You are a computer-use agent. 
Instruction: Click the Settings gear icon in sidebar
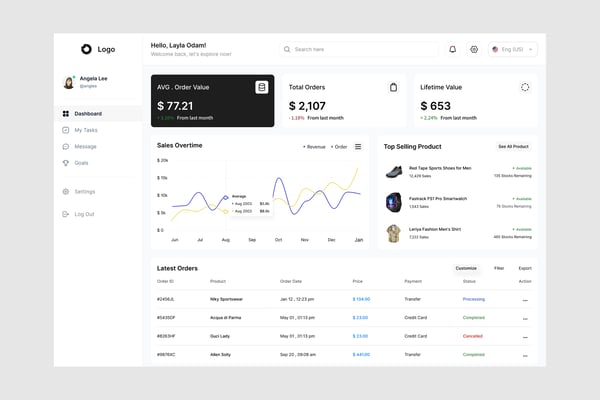(66, 191)
